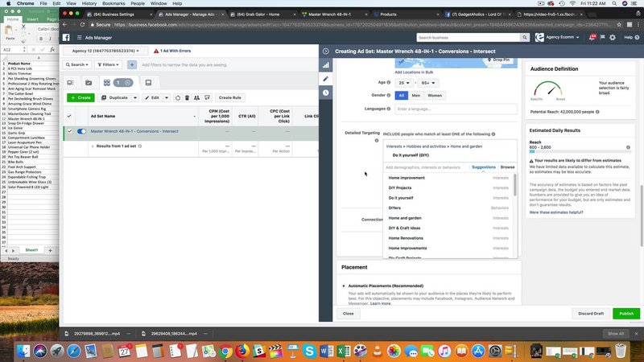Expand the Results from 1 ad set row
Image resolution: width=644 pixels, height=362 pixels.
pyautogui.click(x=93, y=146)
